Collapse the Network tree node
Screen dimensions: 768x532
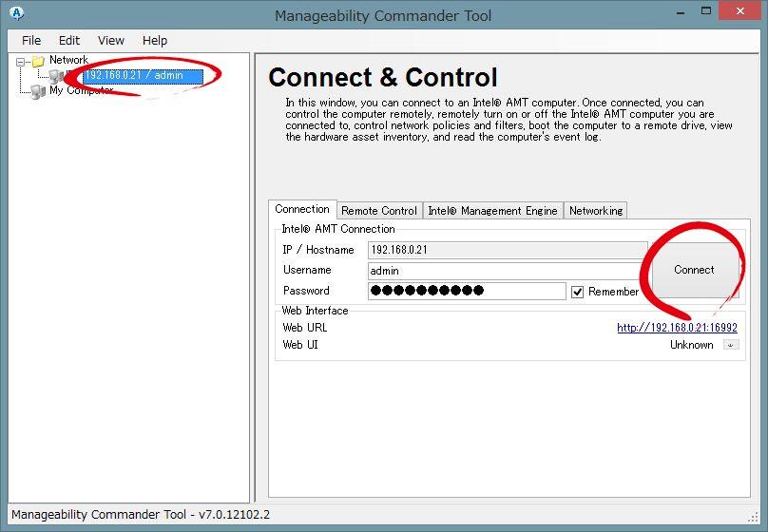pyautogui.click(x=20, y=62)
